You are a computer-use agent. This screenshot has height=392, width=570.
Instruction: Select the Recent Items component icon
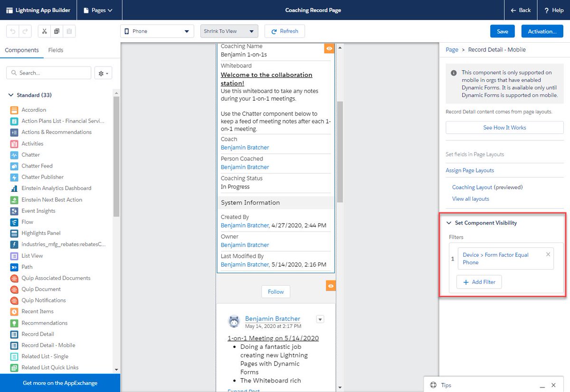pos(14,312)
